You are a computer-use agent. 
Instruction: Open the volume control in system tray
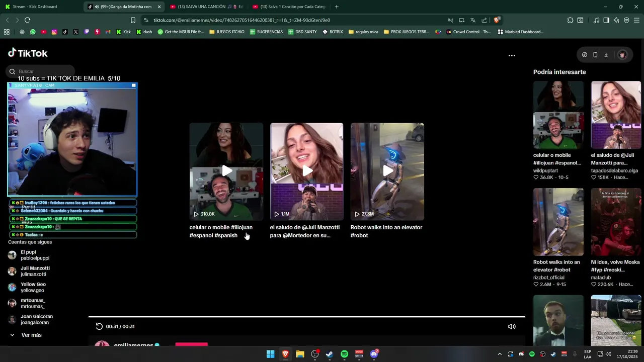tap(608, 354)
